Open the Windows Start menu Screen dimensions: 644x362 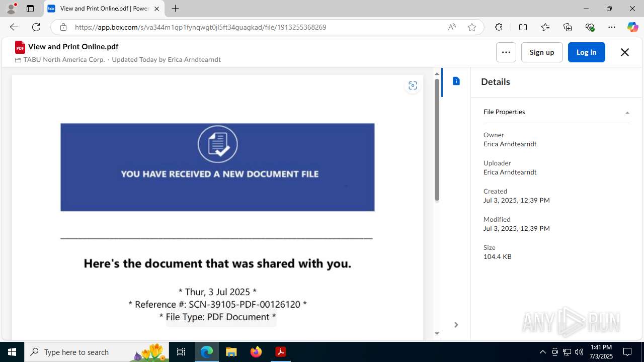12,352
